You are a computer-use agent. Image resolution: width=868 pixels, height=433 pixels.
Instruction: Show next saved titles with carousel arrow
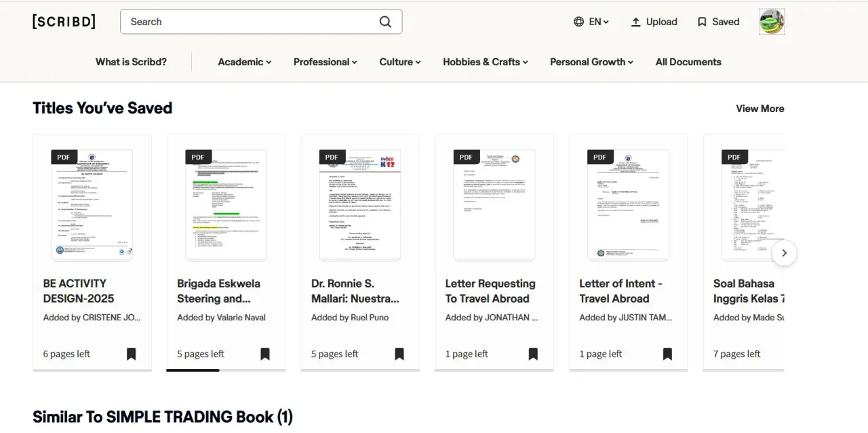coord(784,253)
